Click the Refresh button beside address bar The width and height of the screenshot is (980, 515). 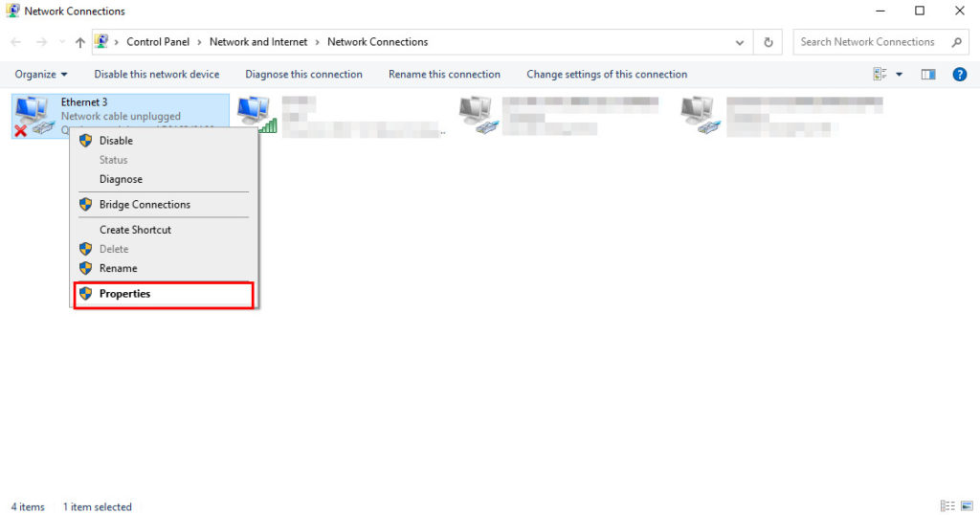[768, 42]
